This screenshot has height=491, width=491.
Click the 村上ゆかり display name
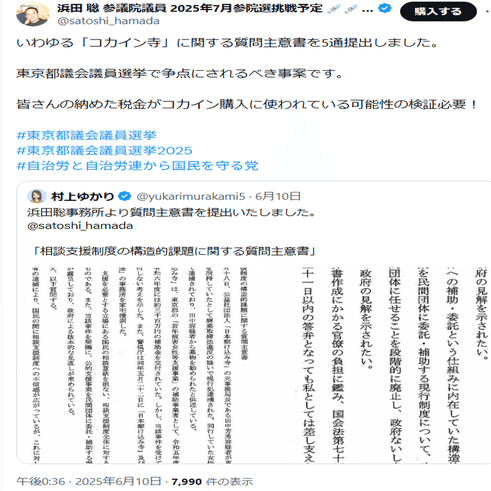[x=82, y=196]
